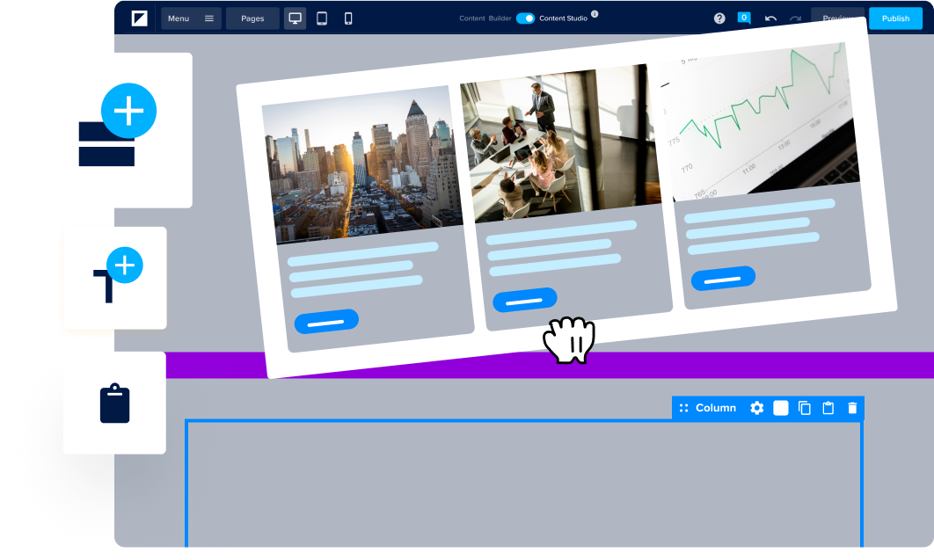
Task: Paste into Column via clipboard icon
Action: [828, 408]
